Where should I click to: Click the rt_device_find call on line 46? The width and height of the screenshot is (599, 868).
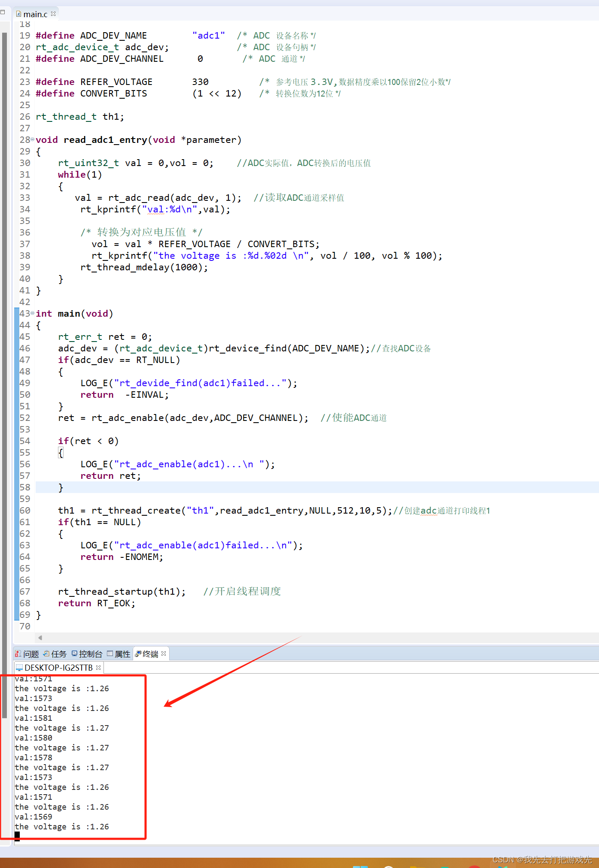(x=289, y=348)
